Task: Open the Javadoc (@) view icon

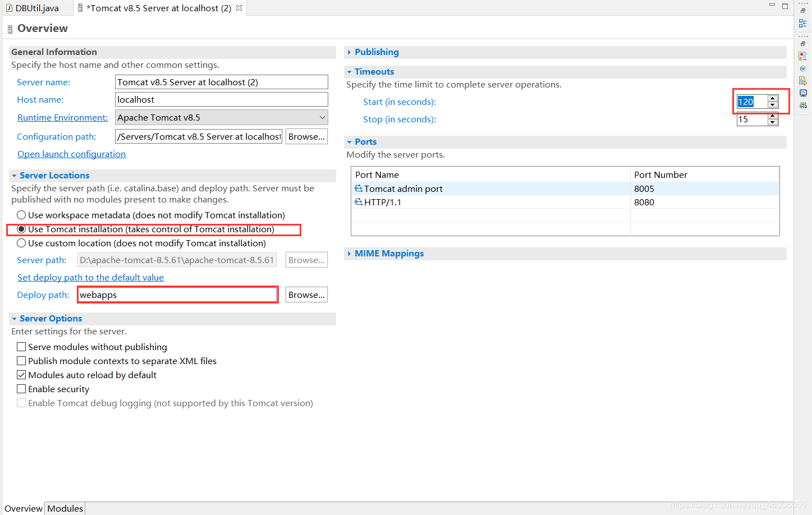Action: click(802, 68)
